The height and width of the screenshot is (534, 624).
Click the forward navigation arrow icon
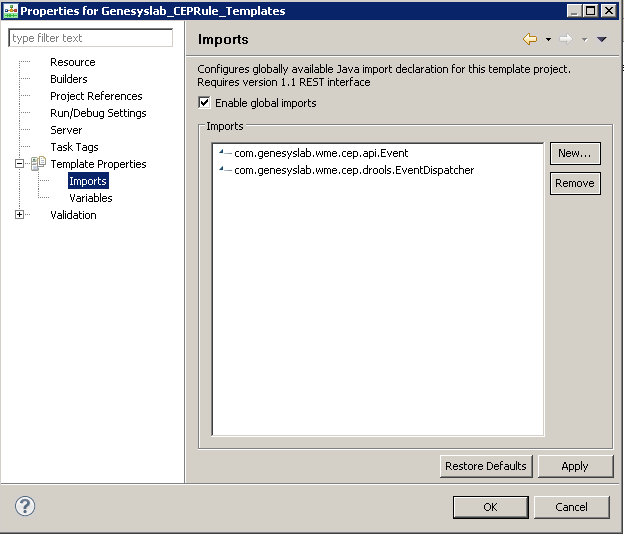tap(565, 40)
